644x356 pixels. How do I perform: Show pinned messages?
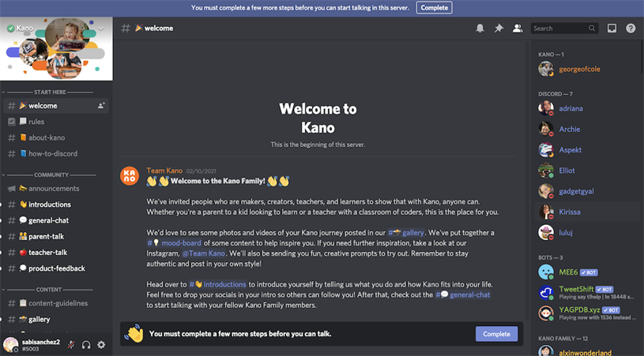tap(499, 28)
